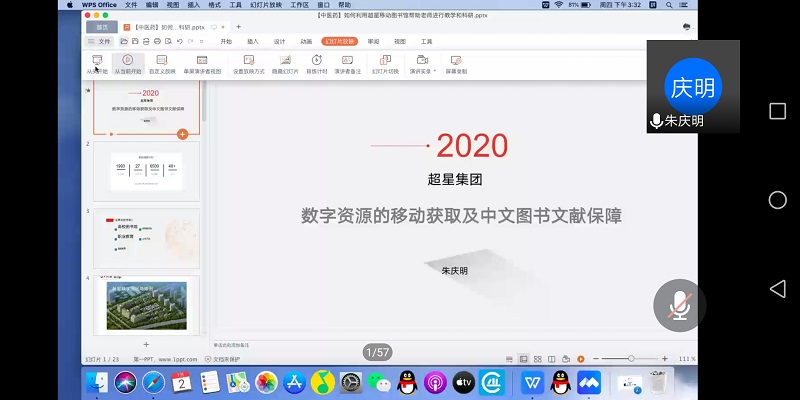The width and height of the screenshot is (800, 400).
Task: Expand the 演讲实录 dropdown arrow
Action: tap(434, 71)
